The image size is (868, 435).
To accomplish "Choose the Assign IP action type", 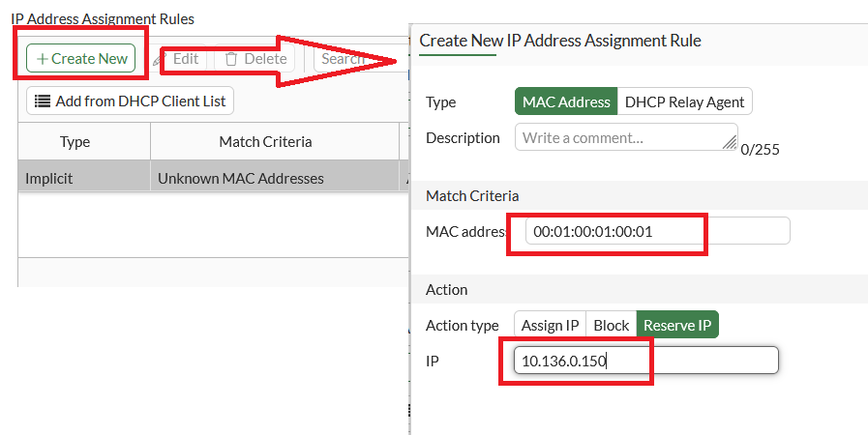I will pos(550,326).
